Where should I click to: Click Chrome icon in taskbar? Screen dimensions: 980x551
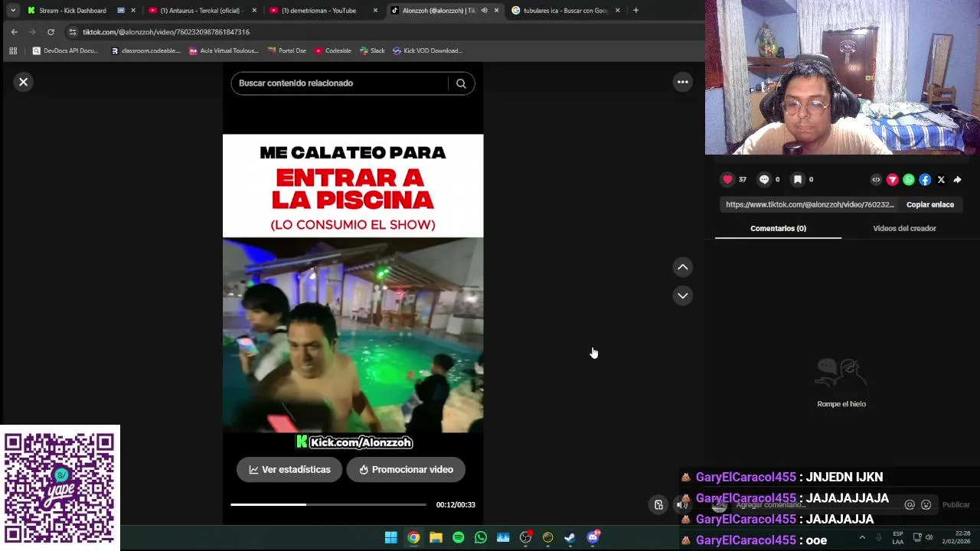tap(413, 538)
